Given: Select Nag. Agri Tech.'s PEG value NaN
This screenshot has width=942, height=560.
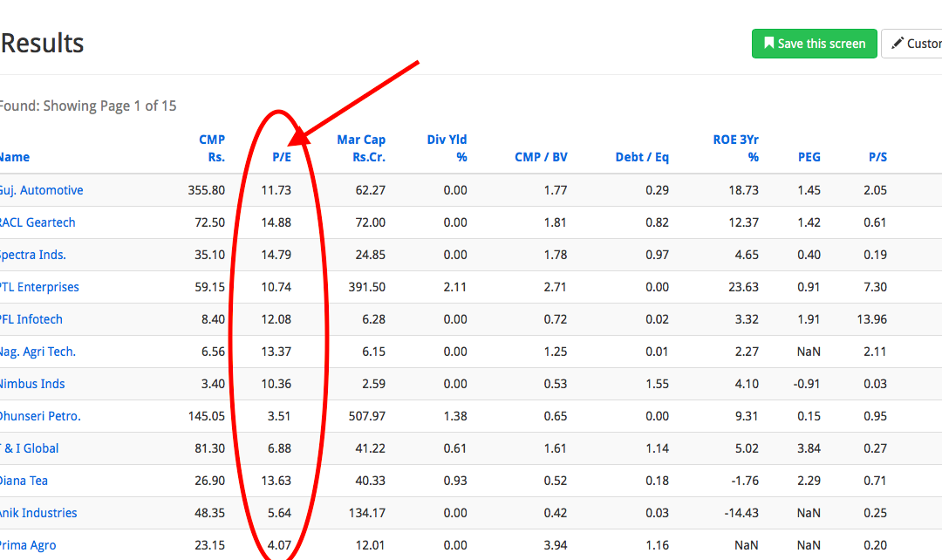Looking at the screenshot, I should coord(809,352).
